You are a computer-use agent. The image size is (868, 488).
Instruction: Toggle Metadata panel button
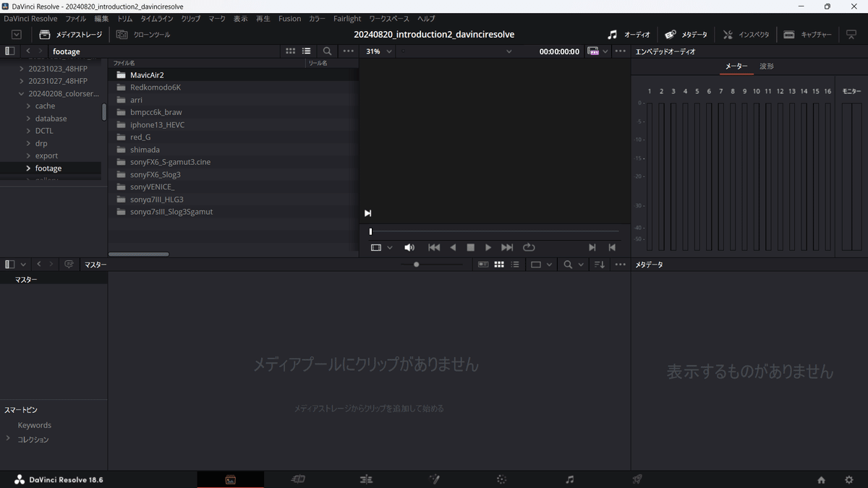[686, 35]
